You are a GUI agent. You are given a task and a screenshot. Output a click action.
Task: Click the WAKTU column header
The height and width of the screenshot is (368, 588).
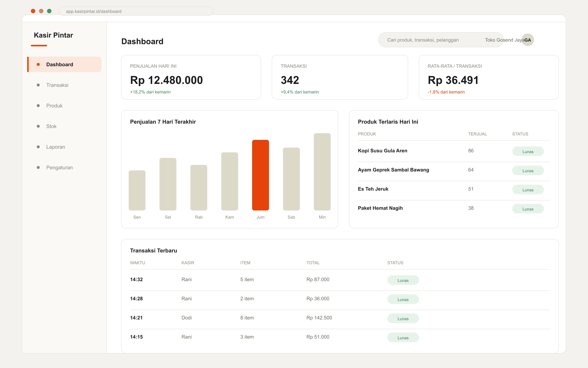(x=137, y=263)
